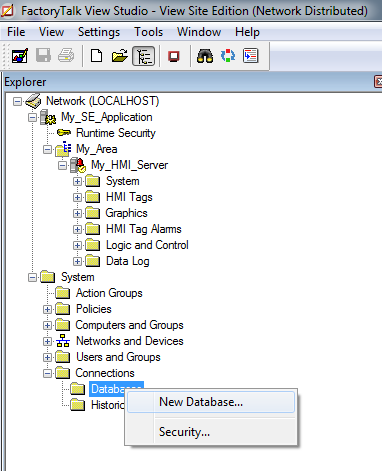Click the Display editor toolbar icon
Screen dimensions: 382x471
click(20, 56)
